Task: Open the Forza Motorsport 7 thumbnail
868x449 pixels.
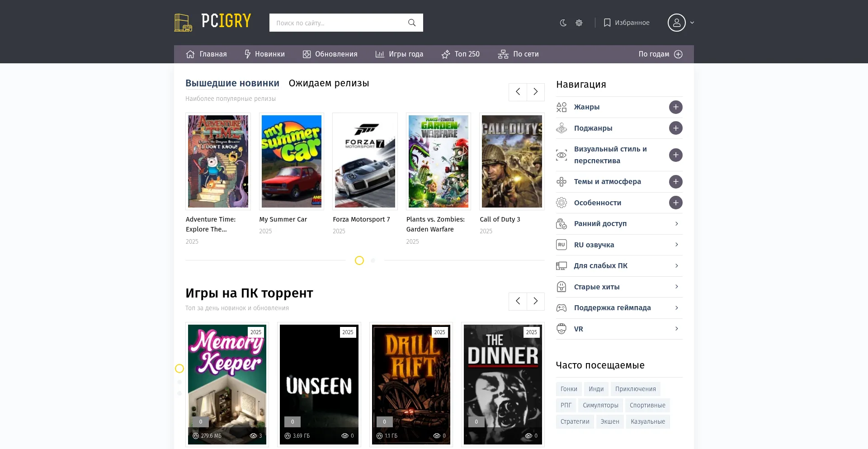Action: [365, 161]
